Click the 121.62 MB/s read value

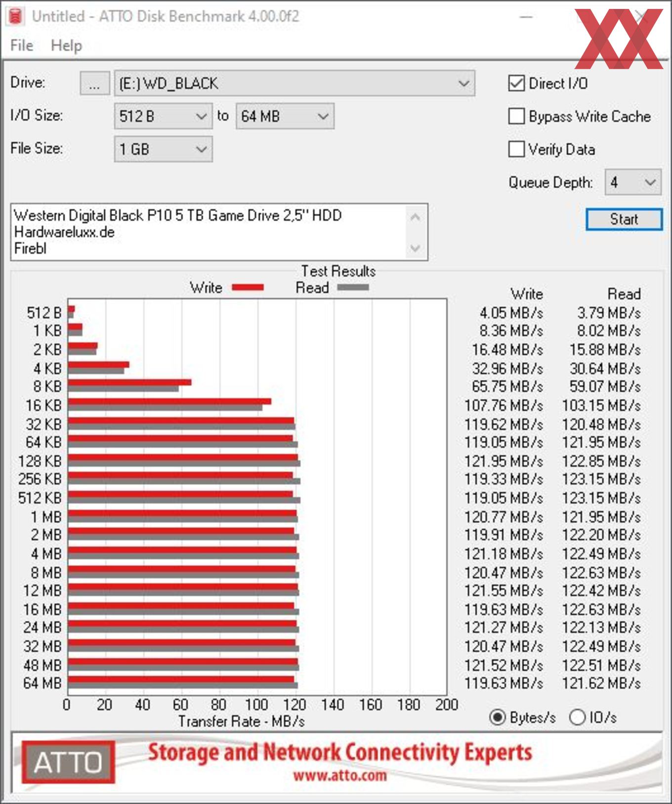601,683
